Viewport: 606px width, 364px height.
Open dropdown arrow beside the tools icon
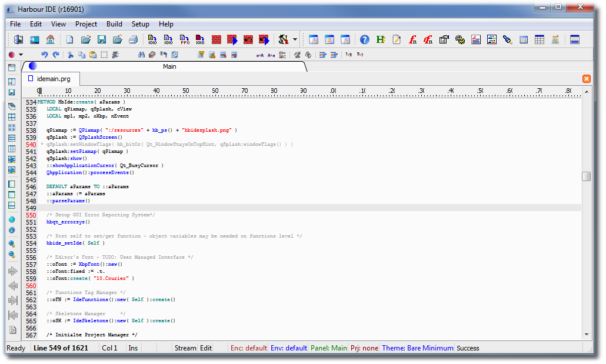click(295, 40)
